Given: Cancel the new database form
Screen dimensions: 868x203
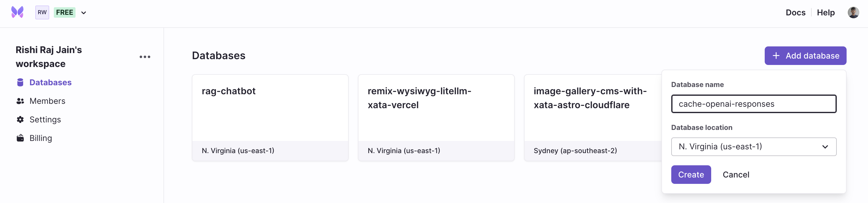Looking at the screenshot, I should [736, 175].
